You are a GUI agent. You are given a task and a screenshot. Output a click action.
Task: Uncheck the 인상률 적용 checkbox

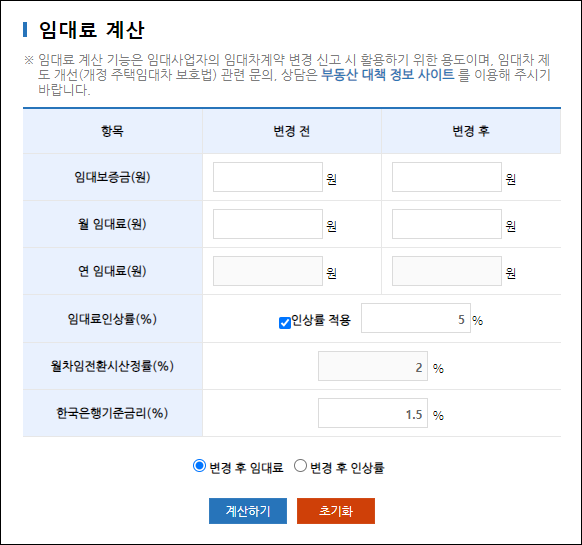click(285, 323)
